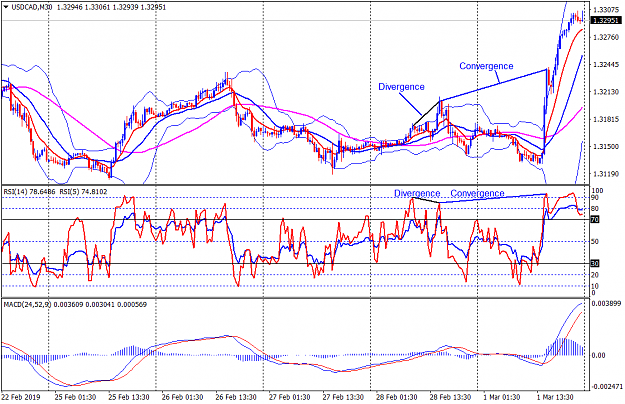The height and width of the screenshot is (404, 625).
Task: Click the 1 Mar 01:30 time label
Action: click(502, 398)
